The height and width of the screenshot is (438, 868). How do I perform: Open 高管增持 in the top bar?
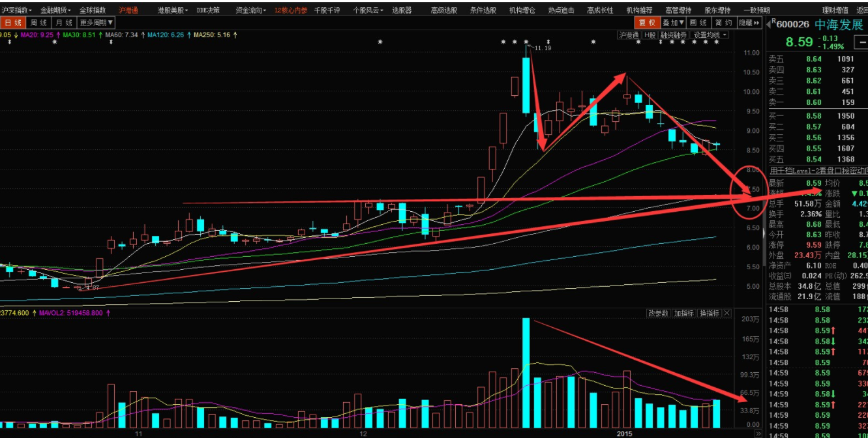click(x=679, y=10)
